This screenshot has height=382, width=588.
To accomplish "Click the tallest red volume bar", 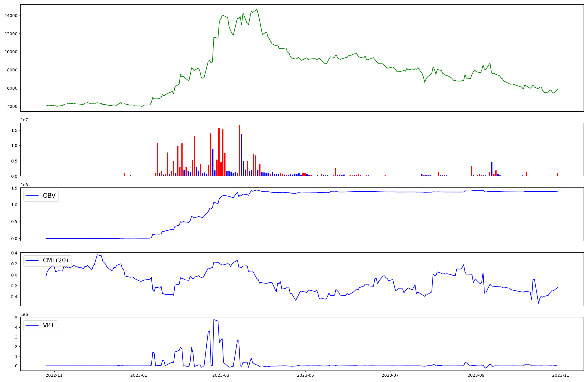I will click(239, 150).
